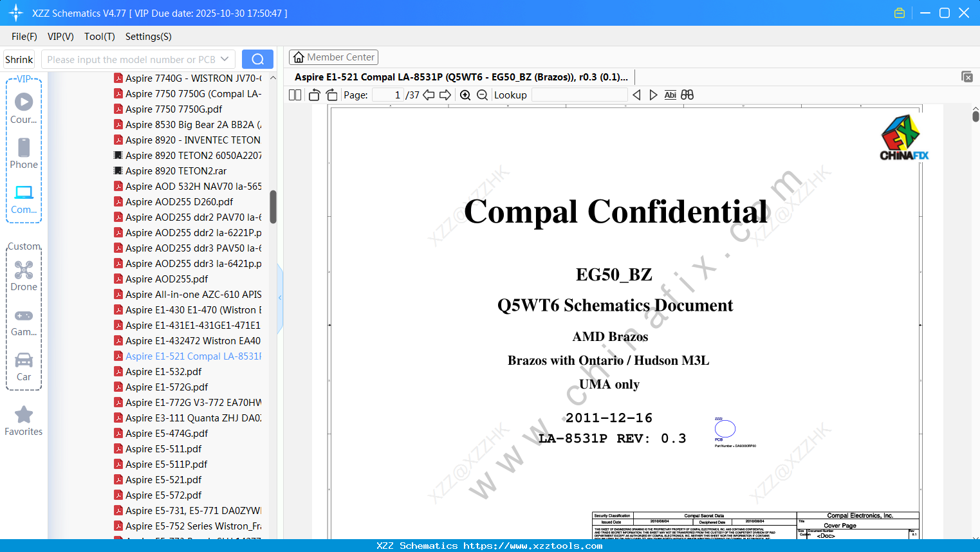Open Aspire E1-532.pdf

tap(158, 372)
